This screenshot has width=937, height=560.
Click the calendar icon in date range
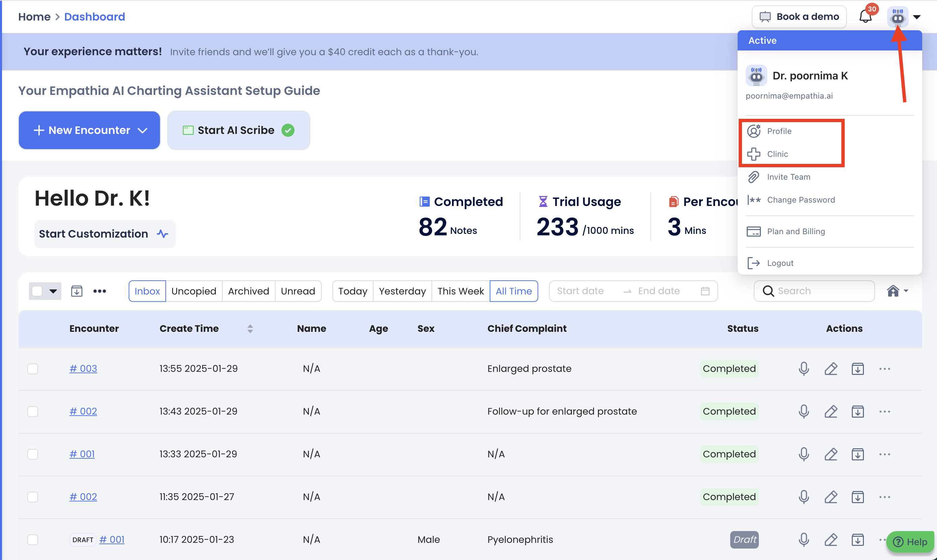click(705, 291)
